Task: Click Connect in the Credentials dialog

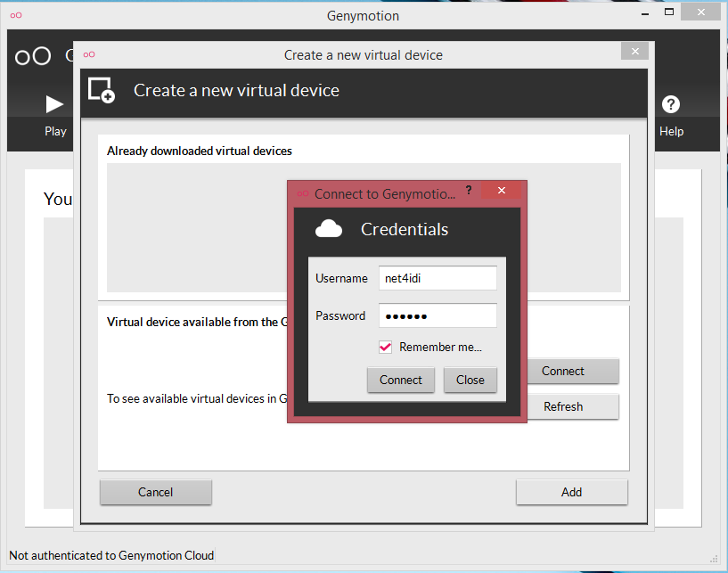Action: click(401, 380)
